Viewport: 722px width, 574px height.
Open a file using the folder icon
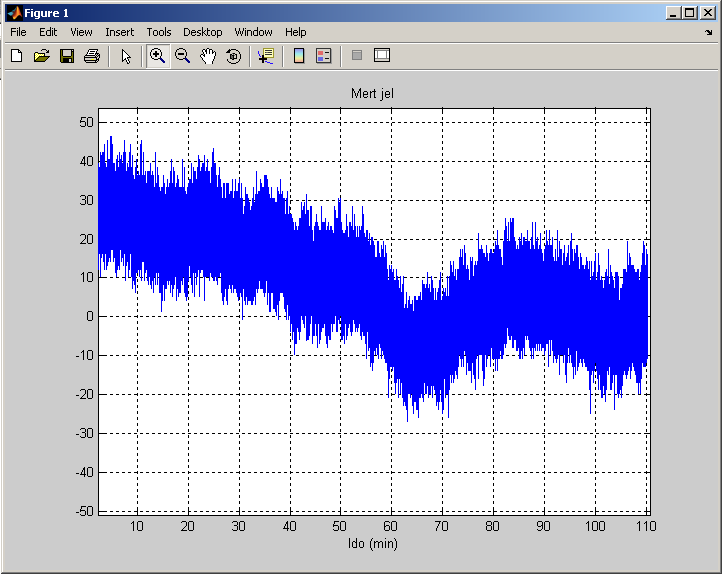point(41,56)
